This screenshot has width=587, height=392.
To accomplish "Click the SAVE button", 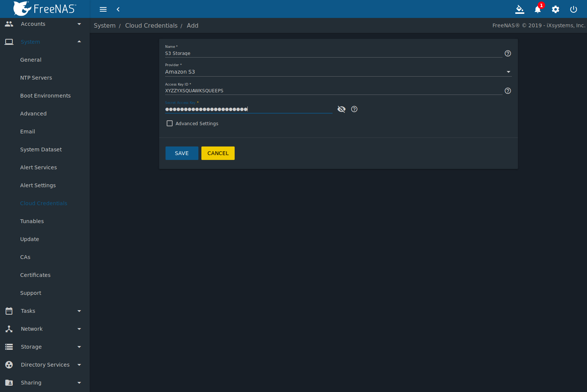I will (182, 153).
